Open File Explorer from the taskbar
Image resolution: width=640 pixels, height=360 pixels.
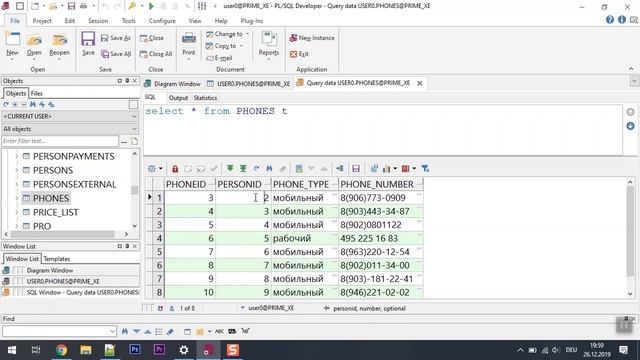tap(86, 350)
